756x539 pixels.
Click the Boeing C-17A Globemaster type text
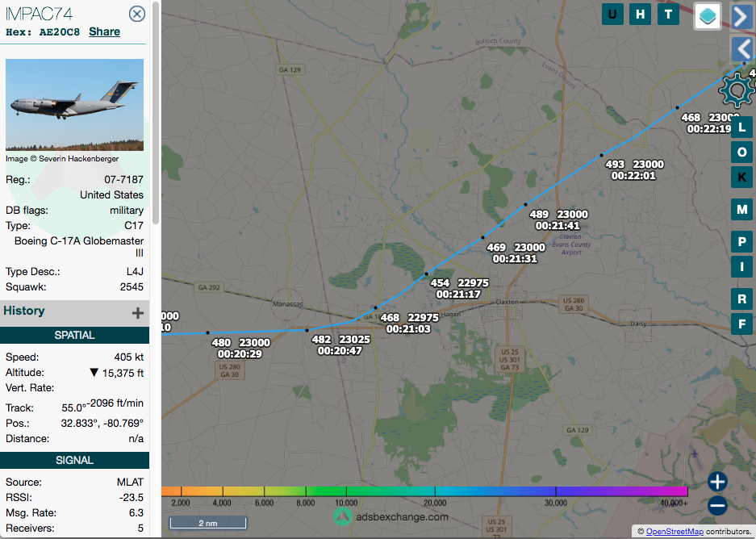coord(79,246)
